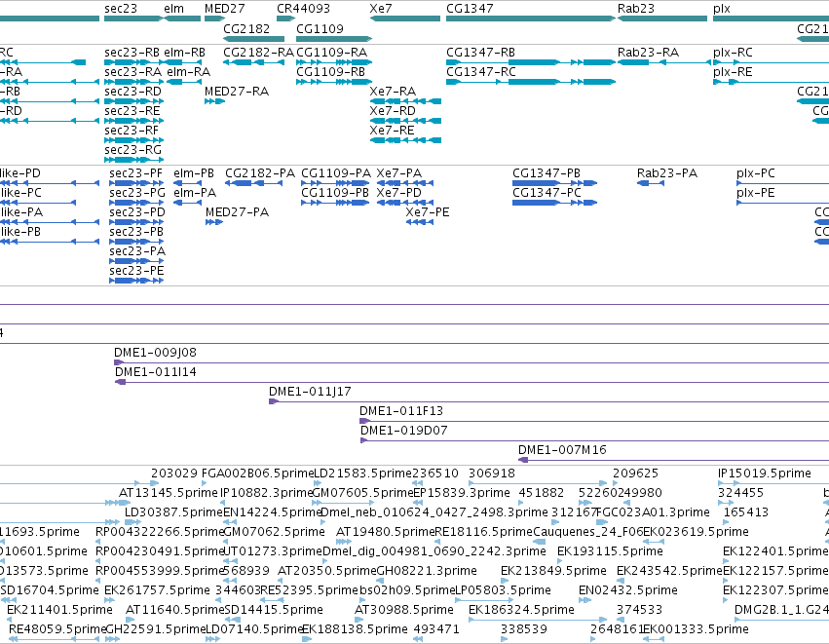
Task: Select protein feature like-PC
Action: tap(38, 203)
